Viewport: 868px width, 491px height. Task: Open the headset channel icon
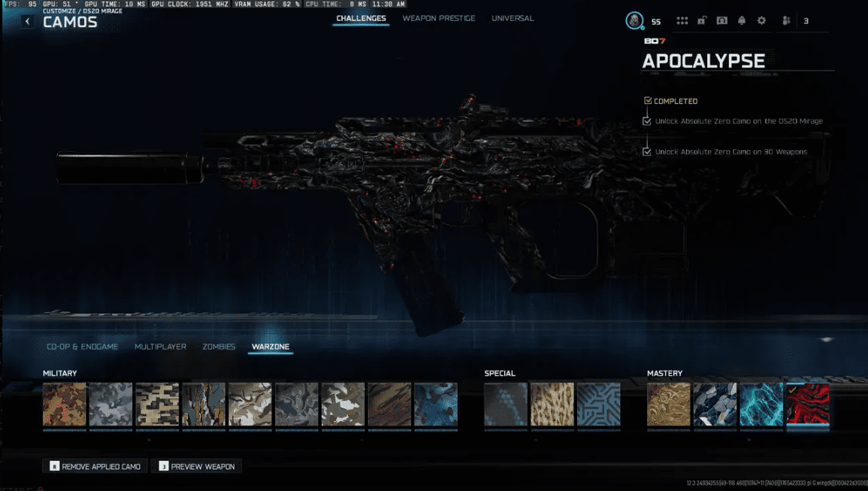(x=721, y=21)
